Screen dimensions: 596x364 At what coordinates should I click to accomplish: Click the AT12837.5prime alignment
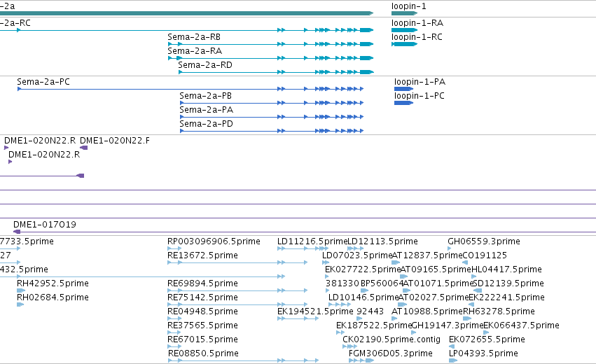(396, 262)
